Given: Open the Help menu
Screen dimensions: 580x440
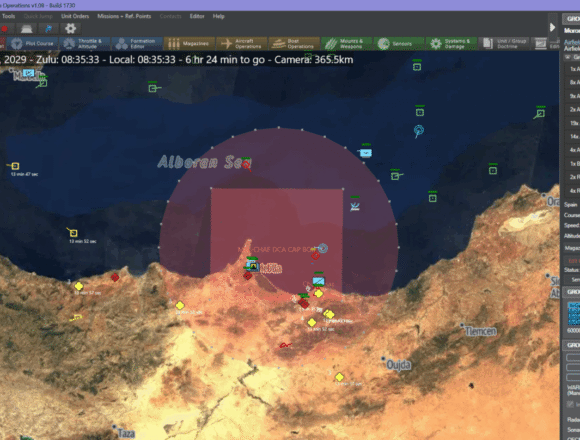Looking at the screenshot, I should (x=219, y=16).
